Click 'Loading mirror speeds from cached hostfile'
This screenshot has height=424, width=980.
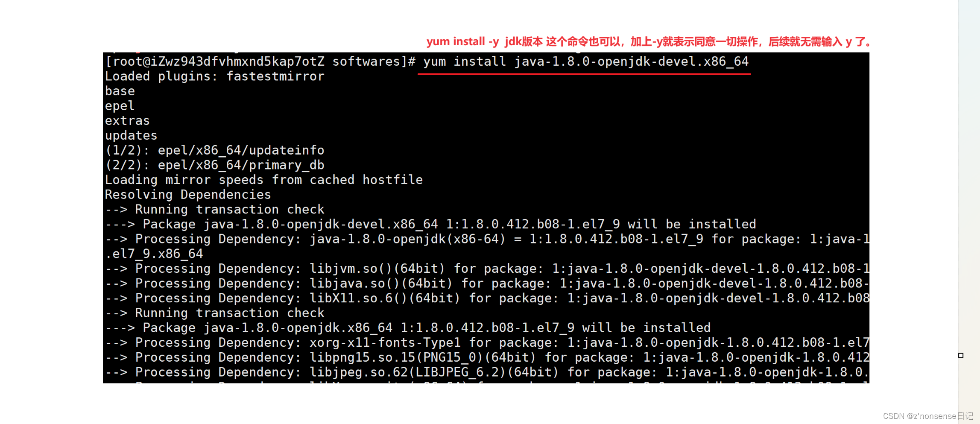pos(264,180)
